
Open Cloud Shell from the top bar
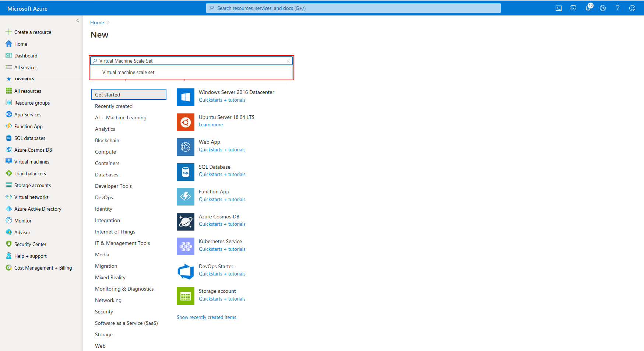coord(559,8)
